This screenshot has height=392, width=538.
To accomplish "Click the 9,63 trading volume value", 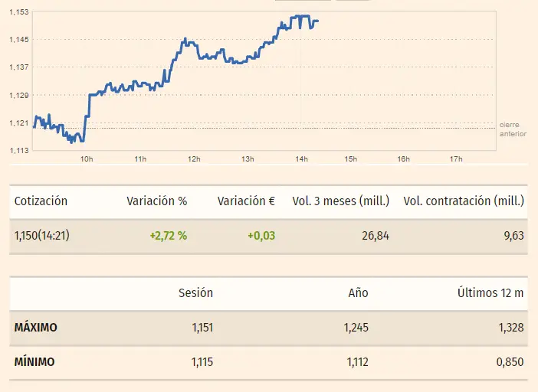I will (x=513, y=236).
